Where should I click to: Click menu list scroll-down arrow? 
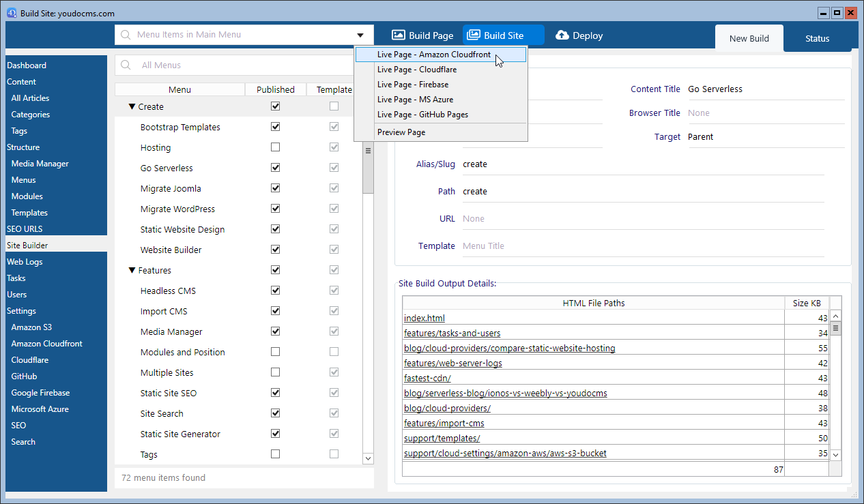pyautogui.click(x=368, y=459)
